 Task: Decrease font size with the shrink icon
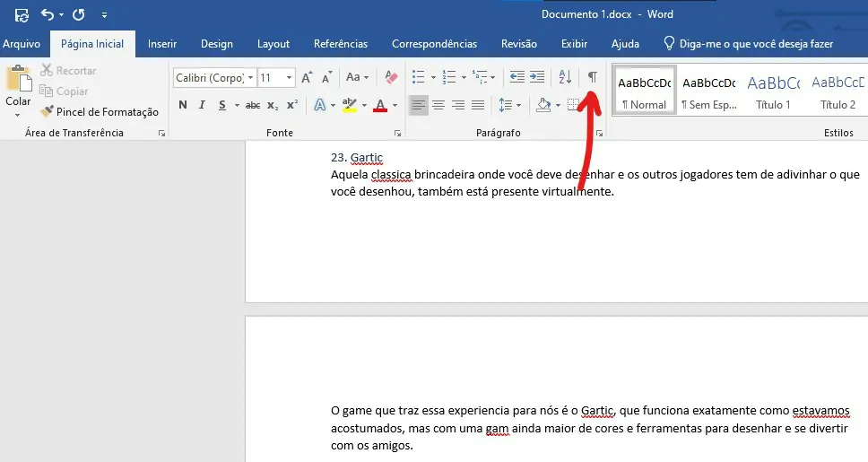(327, 77)
